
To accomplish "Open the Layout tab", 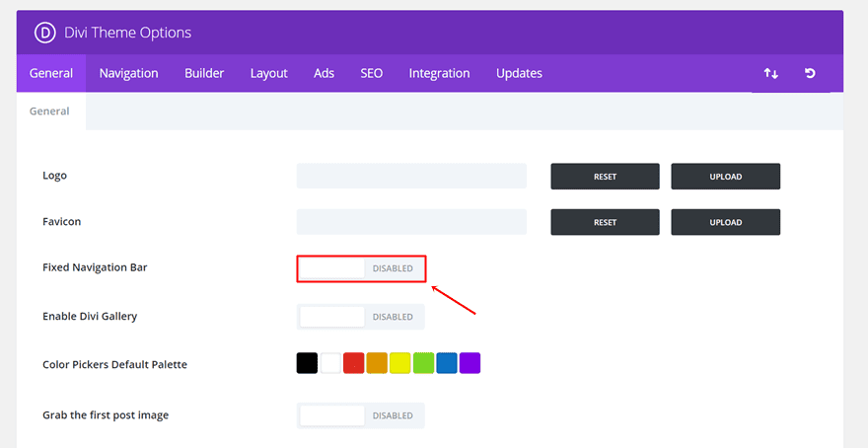I will click(x=268, y=73).
